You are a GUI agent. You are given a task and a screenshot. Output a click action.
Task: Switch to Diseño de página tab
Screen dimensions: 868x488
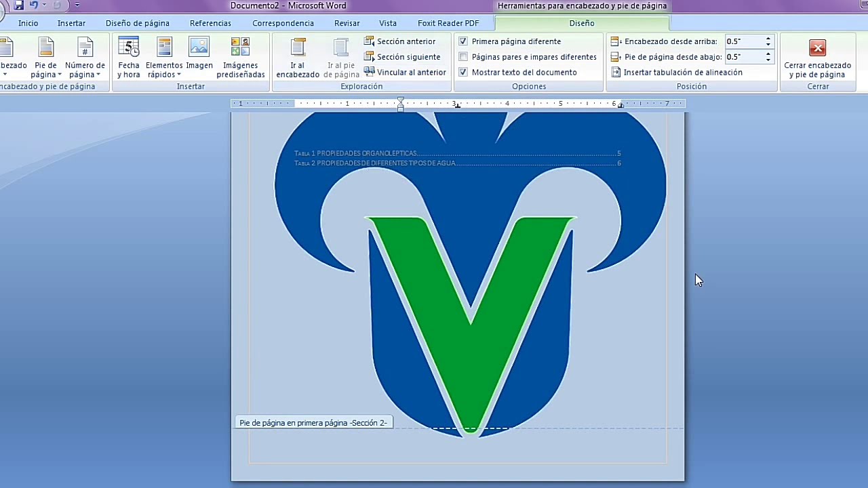click(138, 23)
